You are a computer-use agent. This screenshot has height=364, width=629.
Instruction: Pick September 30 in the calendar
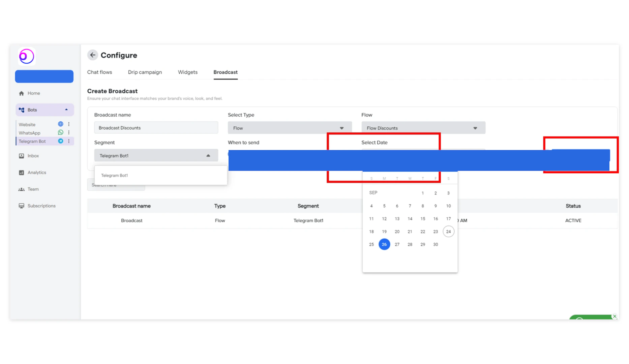point(436,244)
